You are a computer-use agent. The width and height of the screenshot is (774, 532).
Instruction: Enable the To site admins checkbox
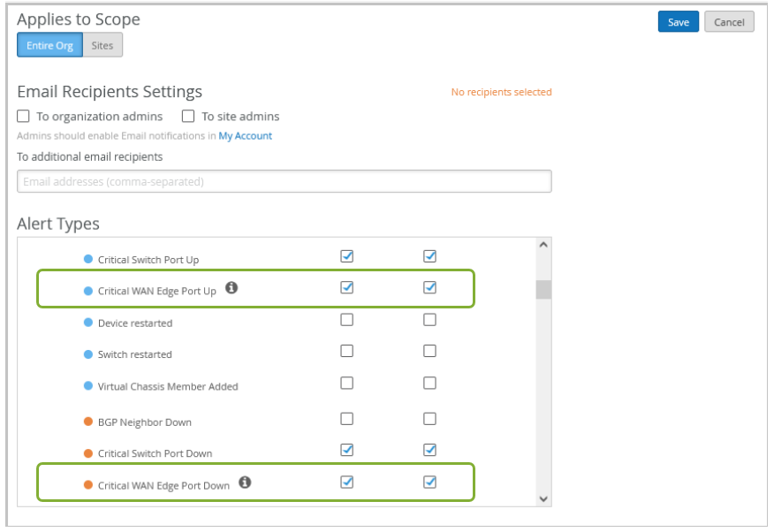tap(188, 116)
